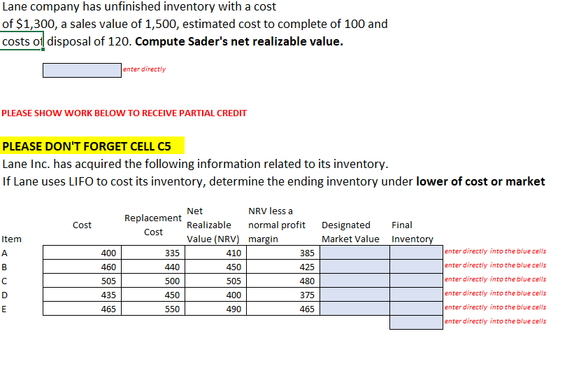Click item label B in the table
Screen dimensions: 588x371
(x=4, y=267)
